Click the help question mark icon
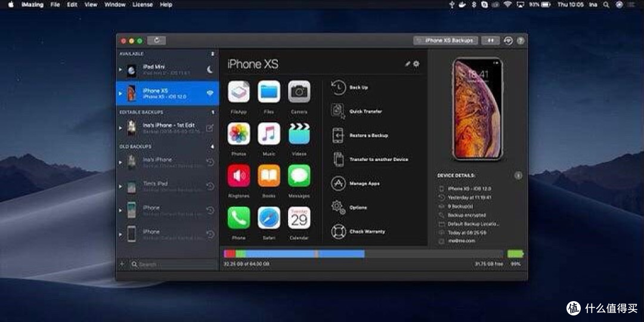Viewport: 644px width, 322px height. pos(521,41)
